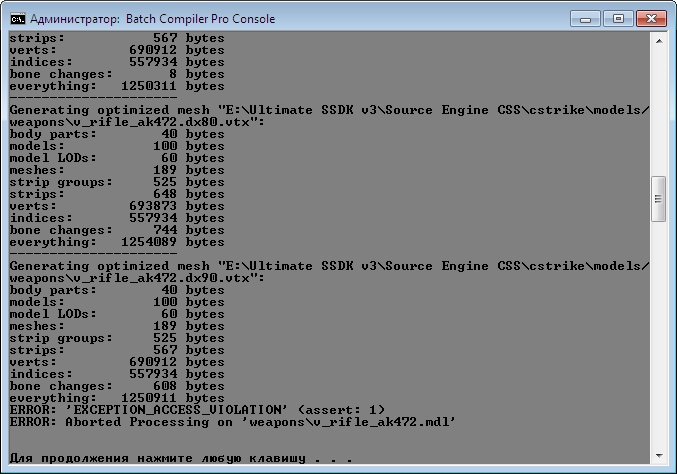Click the 'verts: 693873 bytes' line
The height and width of the screenshot is (474, 677).
coord(117,206)
